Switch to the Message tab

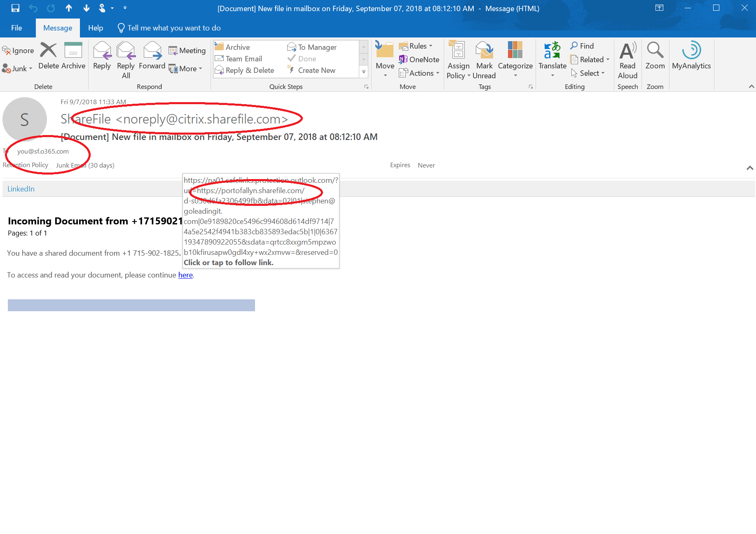tap(58, 28)
